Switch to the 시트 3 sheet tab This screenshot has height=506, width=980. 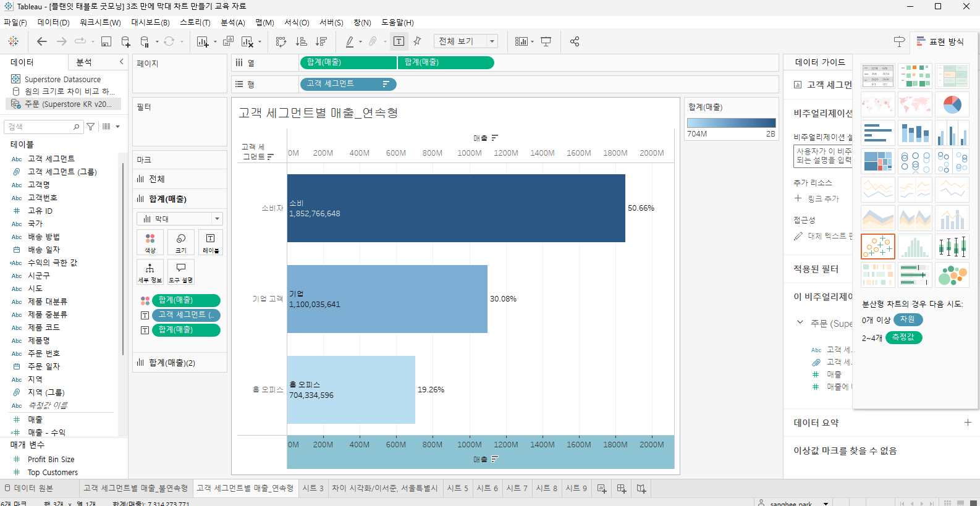coord(313,488)
